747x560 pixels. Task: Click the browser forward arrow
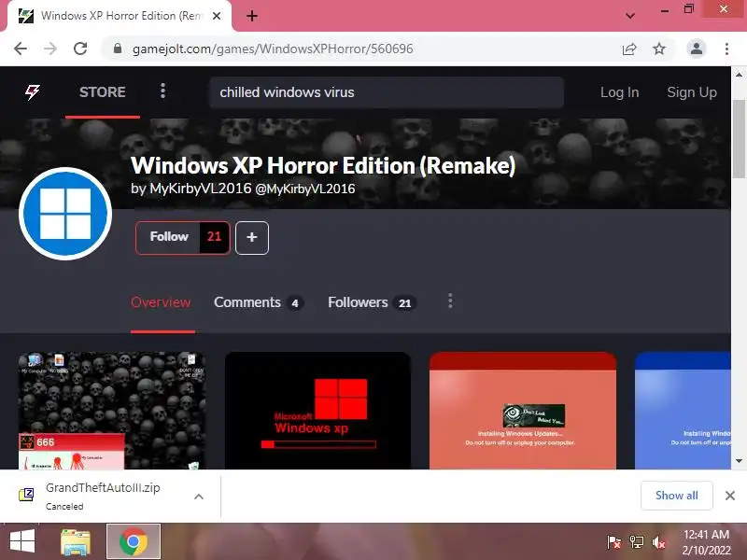tap(50, 49)
